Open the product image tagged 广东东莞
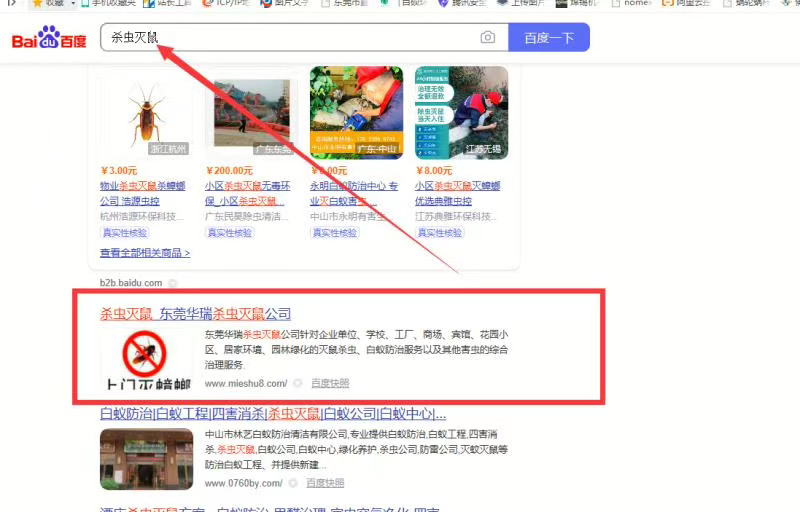800x512 pixels. 251,113
